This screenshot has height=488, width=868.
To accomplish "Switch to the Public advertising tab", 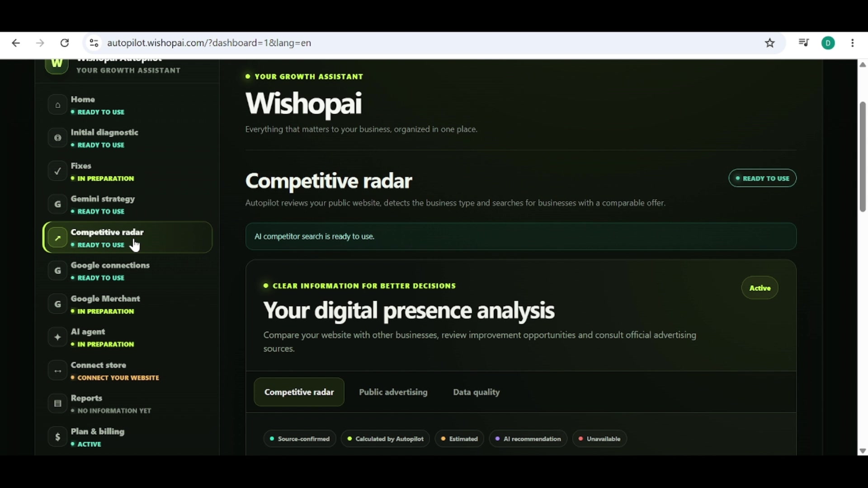I will pos(393,392).
